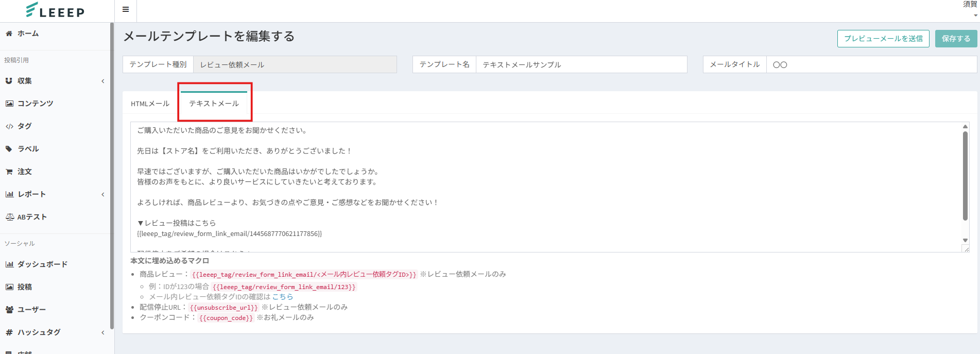Image resolution: width=980 pixels, height=354 pixels.
Task: Click the プレビューメールを送信 button
Action: 883,39
